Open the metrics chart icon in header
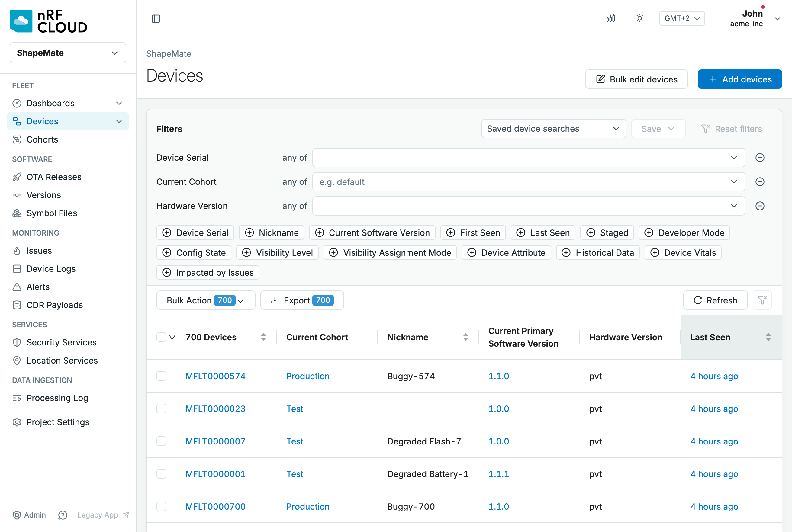The width and height of the screenshot is (792, 532). (x=611, y=18)
